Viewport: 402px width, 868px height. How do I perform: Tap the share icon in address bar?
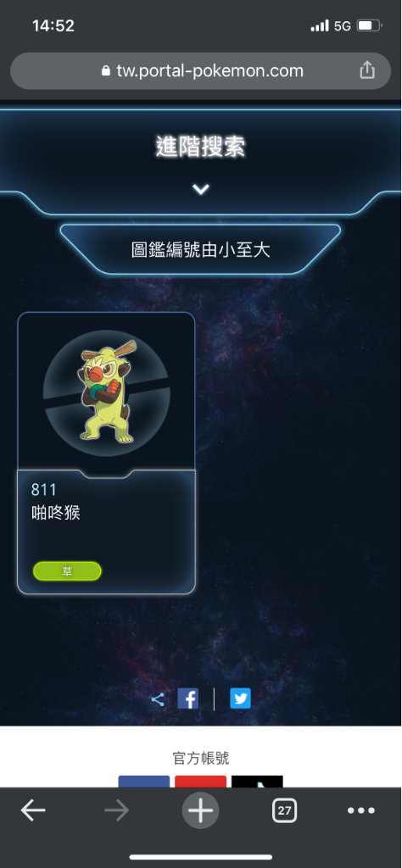point(367,70)
